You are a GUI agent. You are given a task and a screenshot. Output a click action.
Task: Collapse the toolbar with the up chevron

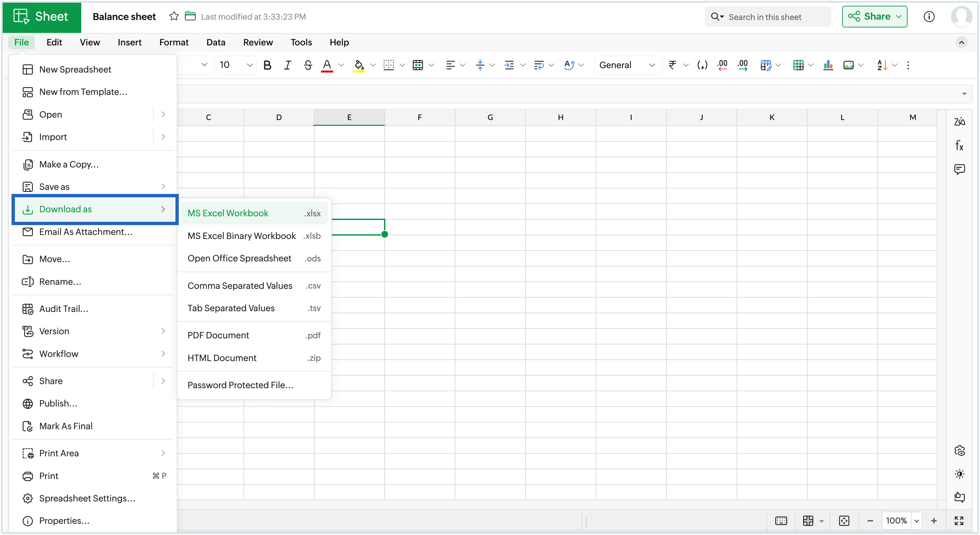(x=961, y=42)
